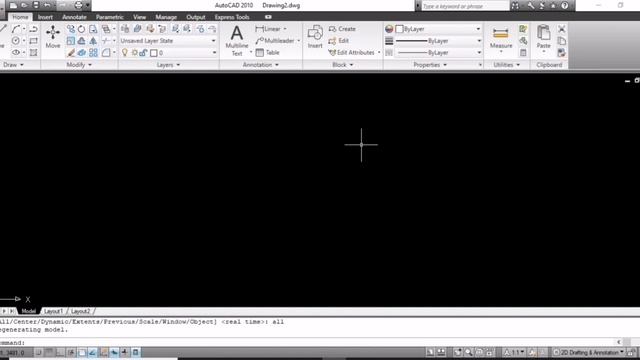Toggle Snap Mode in status bar
This screenshot has width=640, height=360.
(x=39, y=352)
